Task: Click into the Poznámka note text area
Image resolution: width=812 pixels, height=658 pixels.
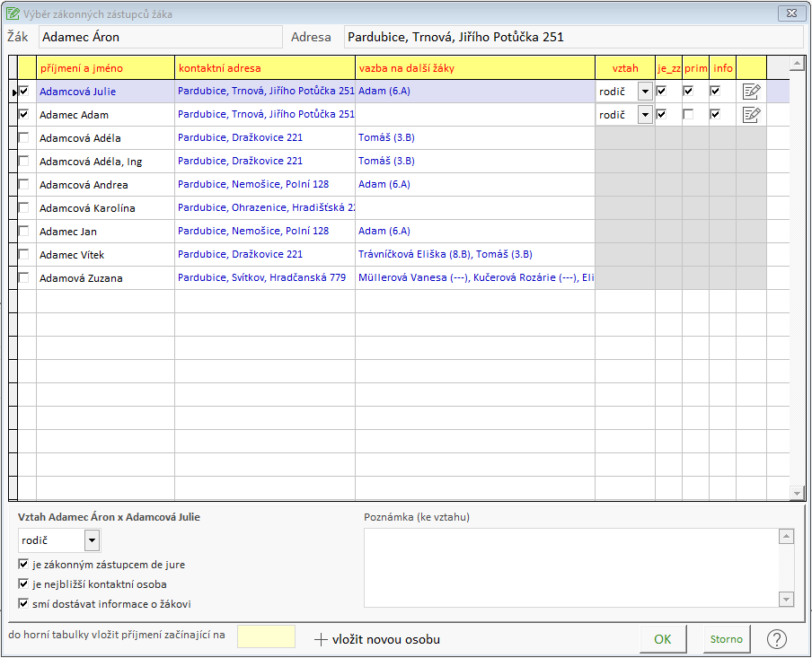Action: click(571, 568)
